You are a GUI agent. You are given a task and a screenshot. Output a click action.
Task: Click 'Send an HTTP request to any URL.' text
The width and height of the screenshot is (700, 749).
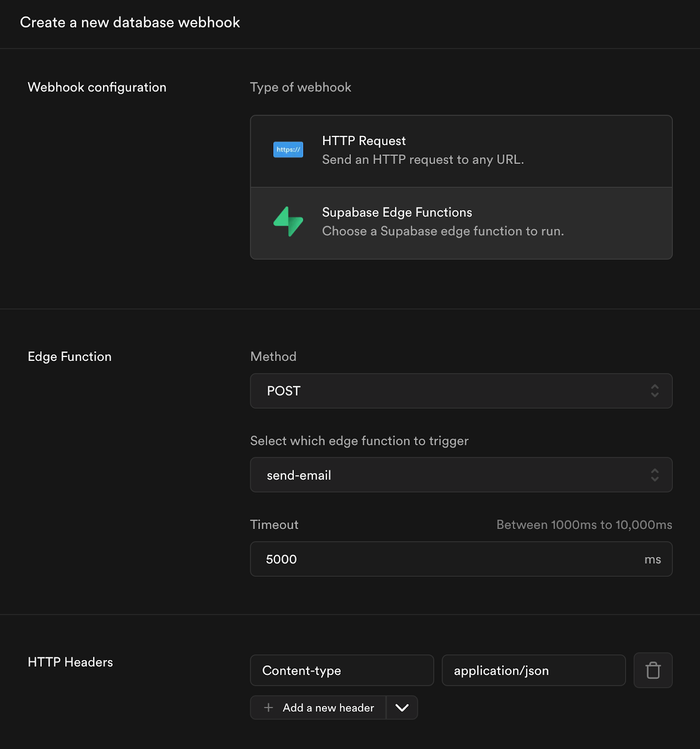click(x=423, y=160)
